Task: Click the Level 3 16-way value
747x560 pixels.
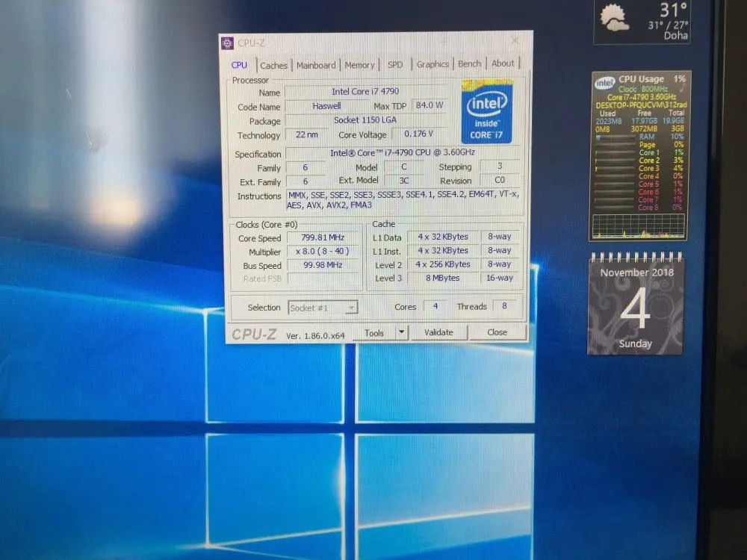Action: (x=500, y=278)
